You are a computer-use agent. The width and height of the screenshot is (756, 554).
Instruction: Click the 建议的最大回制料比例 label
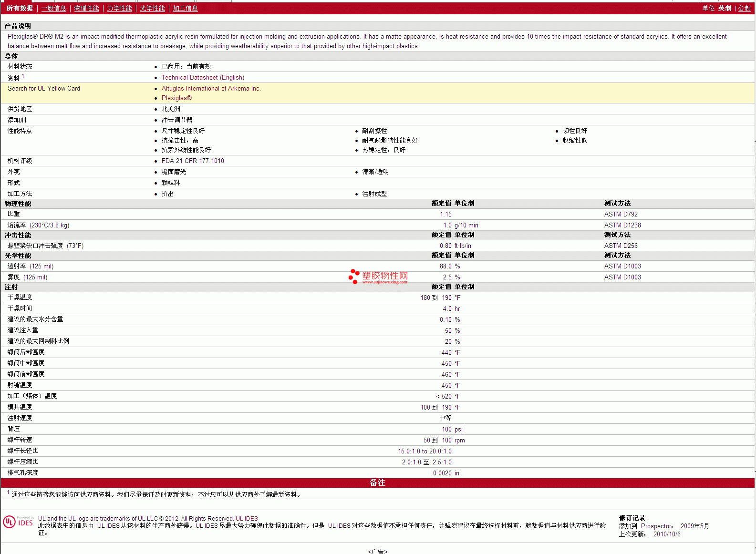38,341
